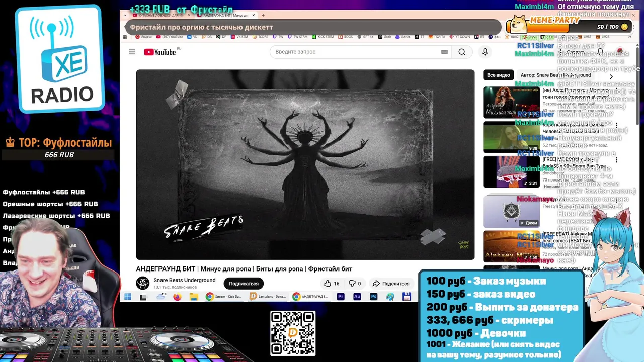
Task: Open the Aleksey Miller beat thumbnail
Action: (x=511, y=246)
